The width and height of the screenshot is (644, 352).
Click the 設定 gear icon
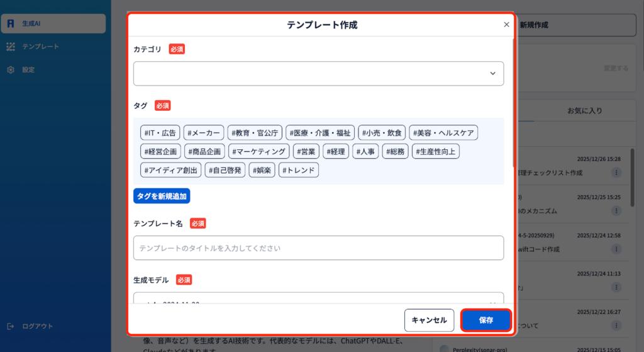pos(11,70)
